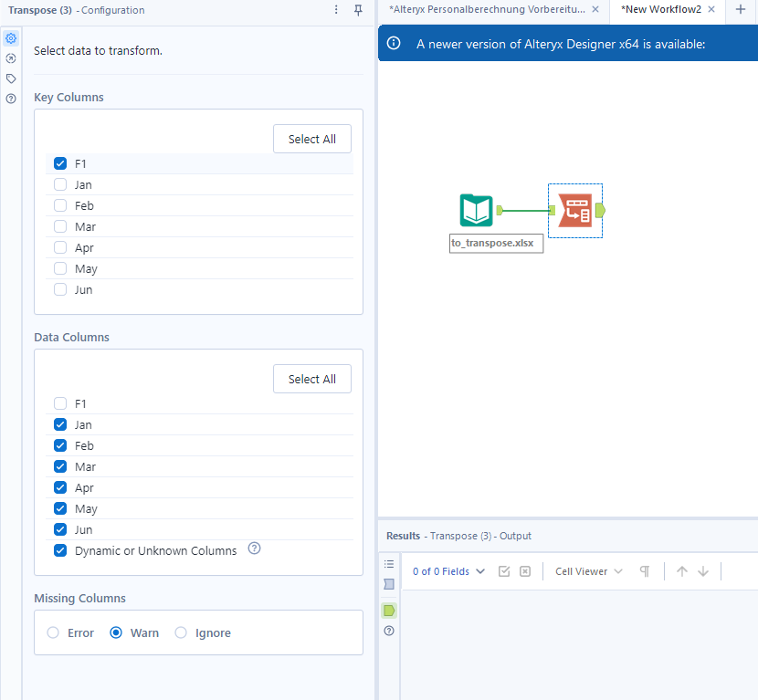Check F1 in Data Columns
758x700 pixels.
pyautogui.click(x=60, y=404)
